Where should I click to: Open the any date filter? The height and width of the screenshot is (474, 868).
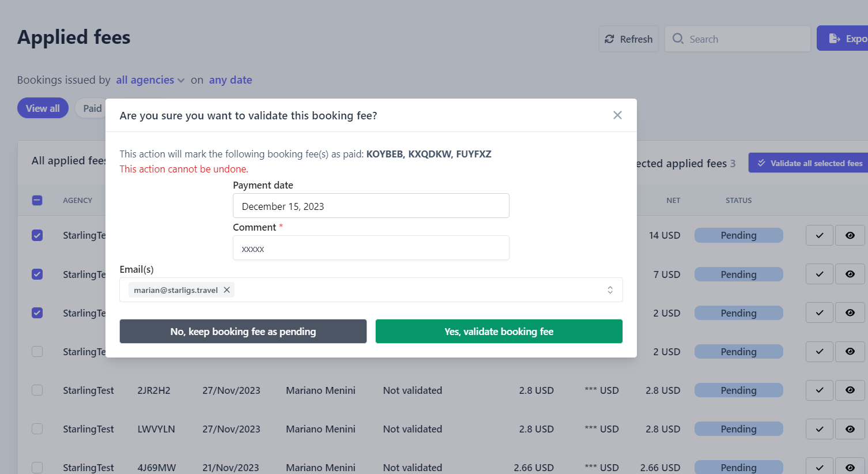click(231, 80)
